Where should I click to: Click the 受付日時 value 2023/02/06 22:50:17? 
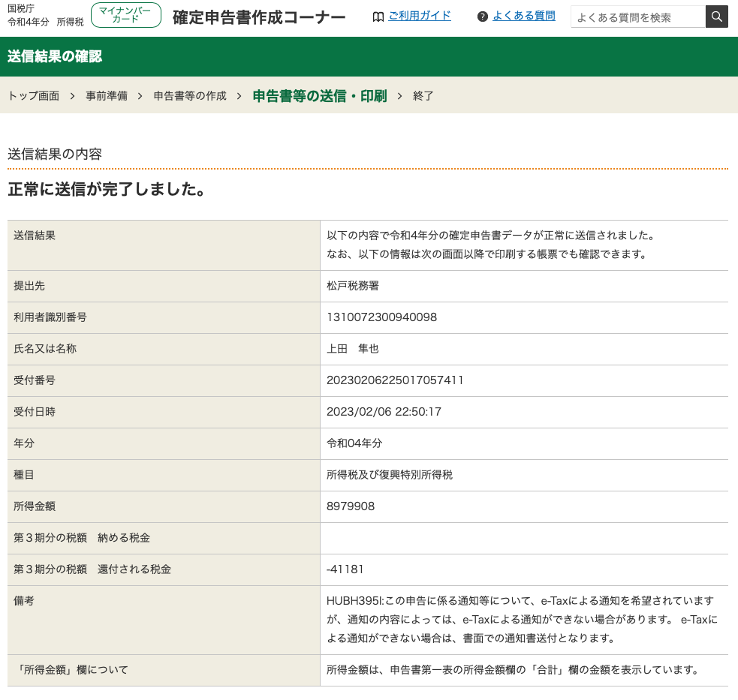click(384, 412)
